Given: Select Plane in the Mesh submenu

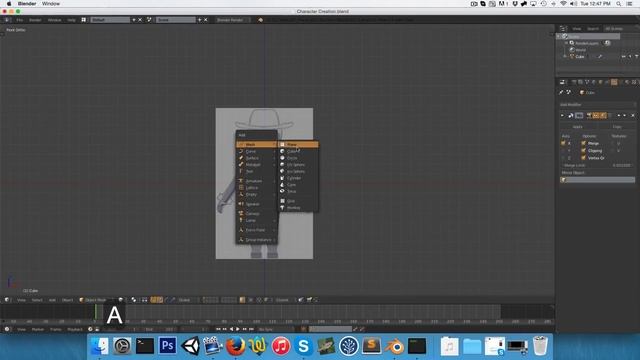Looking at the screenshot, I should coord(298,144).
